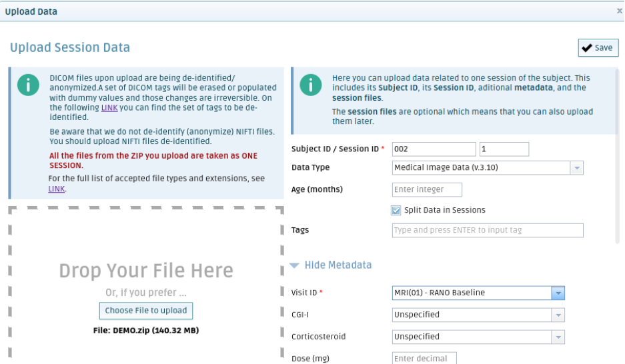Click the right green info icon
The height and width of the screenshot is (364, 625).
[x=310, y=85]
